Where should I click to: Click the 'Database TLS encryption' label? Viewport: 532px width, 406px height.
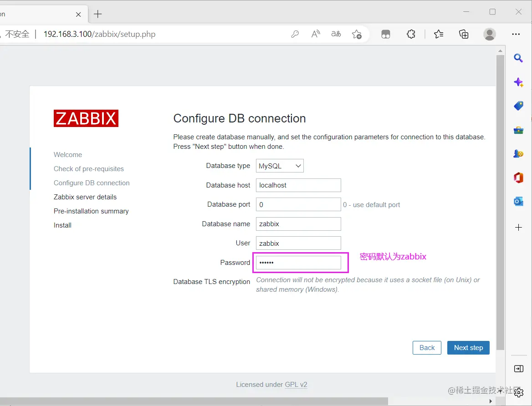212,282
